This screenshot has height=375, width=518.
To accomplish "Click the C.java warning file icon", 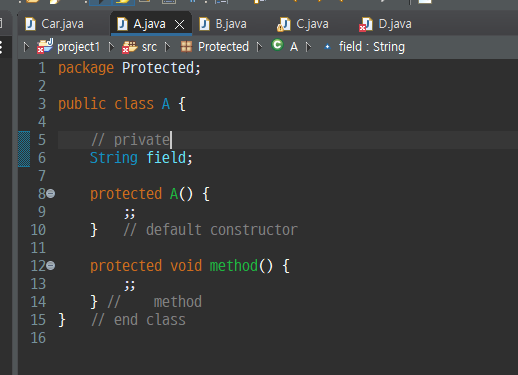I will pos(284,24).
